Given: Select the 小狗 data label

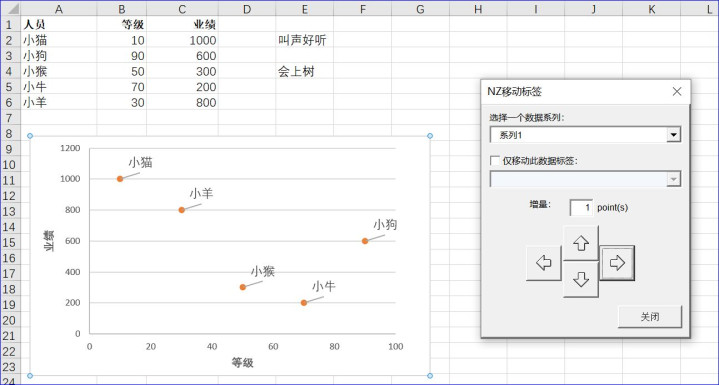Looking at the screenshot, I should 385,225.
